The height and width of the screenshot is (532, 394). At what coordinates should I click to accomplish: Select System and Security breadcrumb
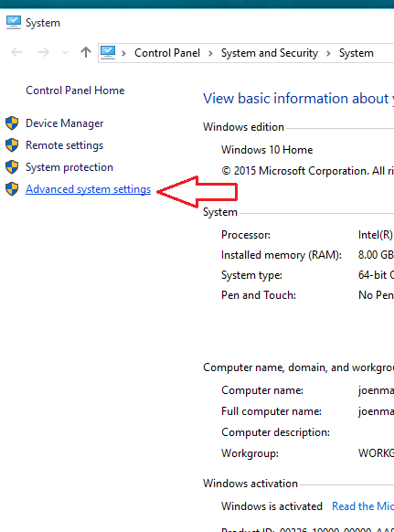270,53
